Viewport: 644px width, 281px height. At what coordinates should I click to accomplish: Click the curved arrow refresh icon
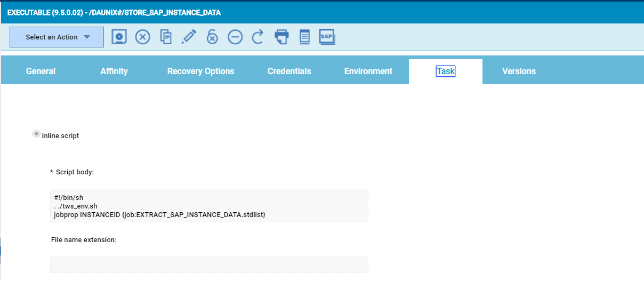click(x=258, y=37)
